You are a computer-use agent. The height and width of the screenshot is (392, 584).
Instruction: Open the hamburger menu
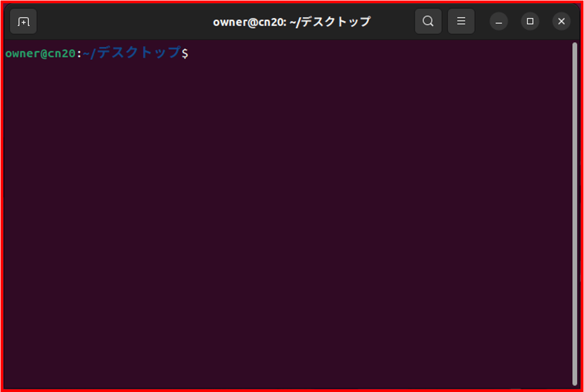461,21
